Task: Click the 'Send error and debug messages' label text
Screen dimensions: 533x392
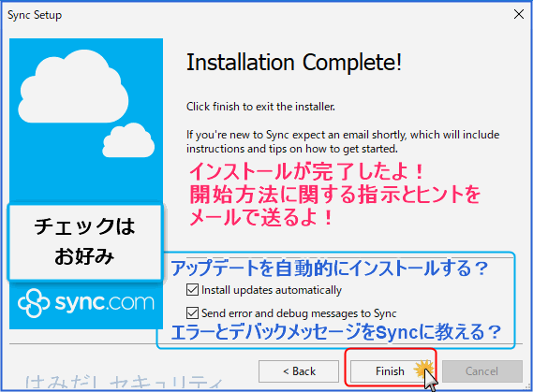Action: click(299, 313)
